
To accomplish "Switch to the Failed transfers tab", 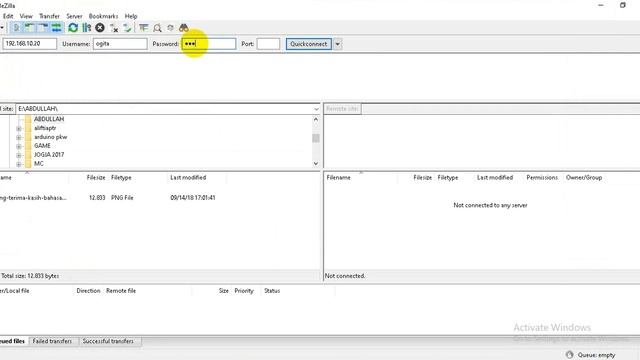I will (52, 341).
